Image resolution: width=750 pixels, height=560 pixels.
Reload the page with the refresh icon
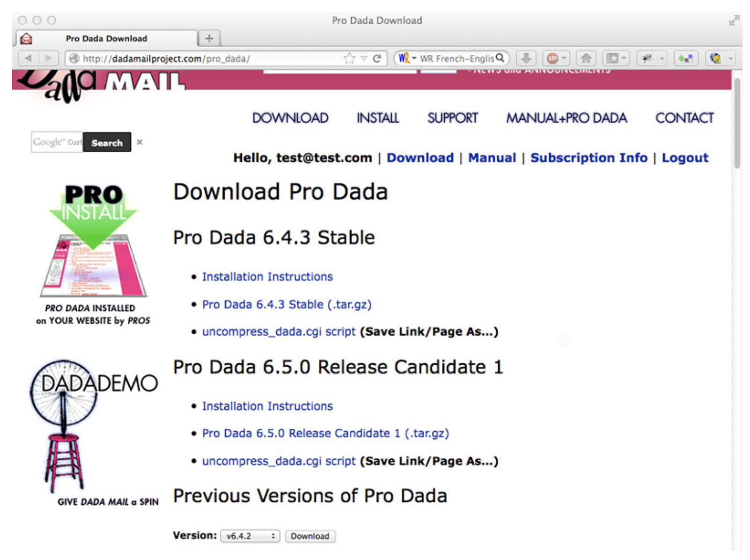(x=377, y=58)
